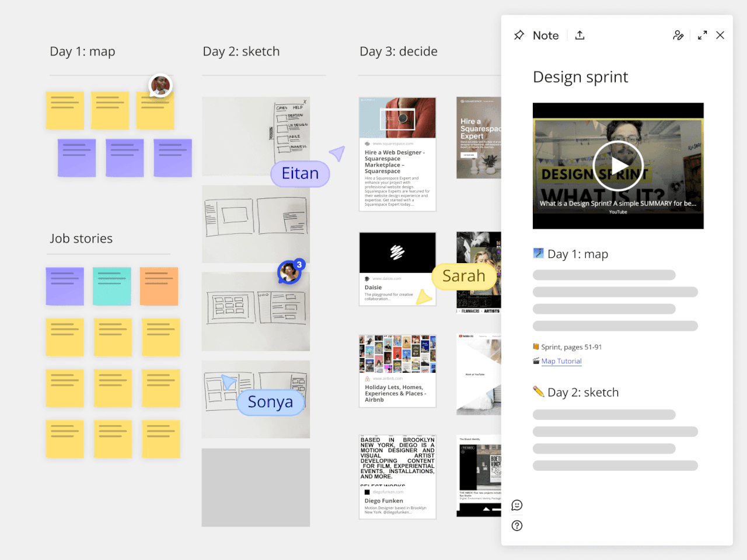This screenshot has width=747, height=560.
Task: Click the user avatar on yellow sticky note
Action: click(160, 86)
